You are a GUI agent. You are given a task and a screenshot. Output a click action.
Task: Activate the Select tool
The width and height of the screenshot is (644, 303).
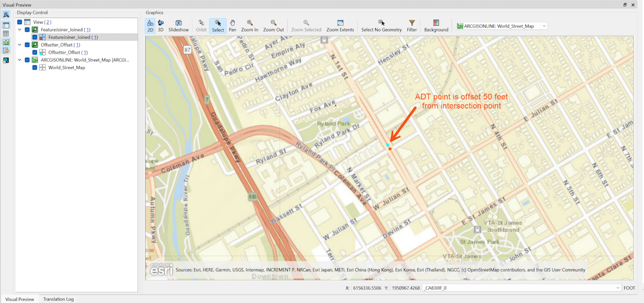click(x=218, y=26)
